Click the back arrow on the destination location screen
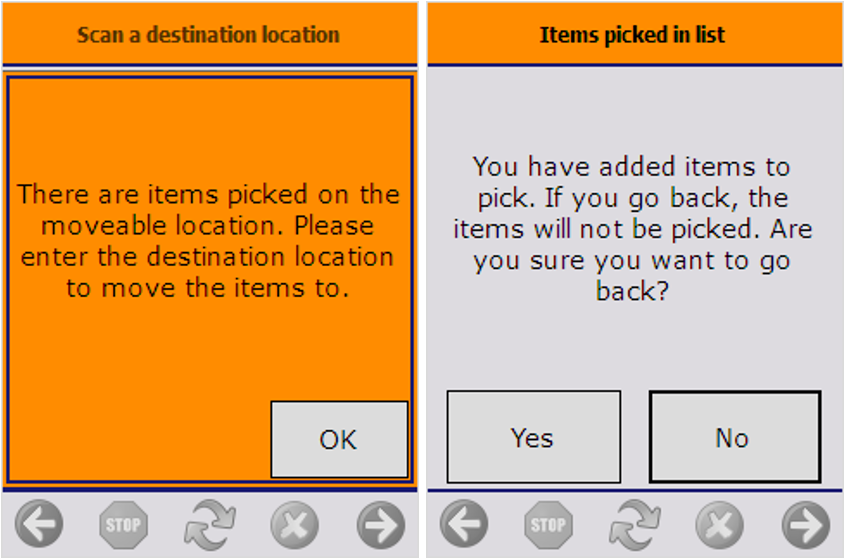845x559 pixels. (39, 524)
